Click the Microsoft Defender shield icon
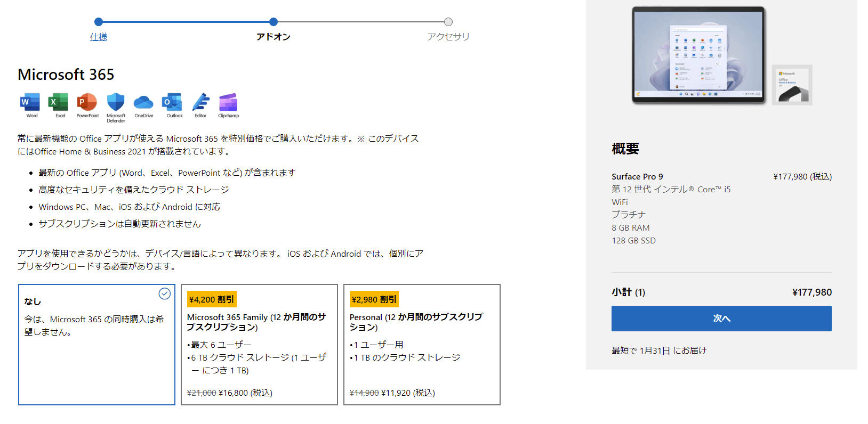868x424 pixels. [116, 102]
